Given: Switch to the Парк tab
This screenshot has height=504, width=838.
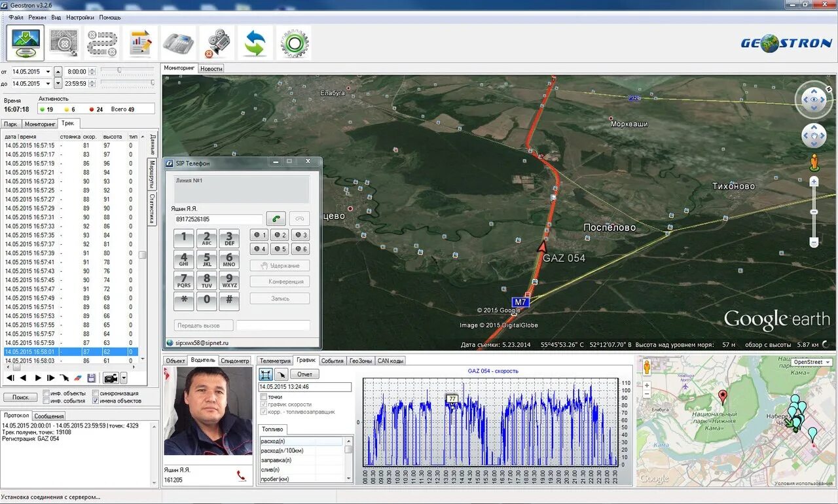Looking at the screenshot, I should click(10, 124).
